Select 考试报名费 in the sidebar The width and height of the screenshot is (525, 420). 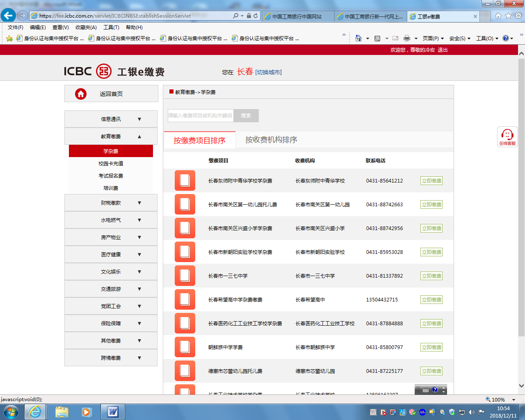point(111,176)
